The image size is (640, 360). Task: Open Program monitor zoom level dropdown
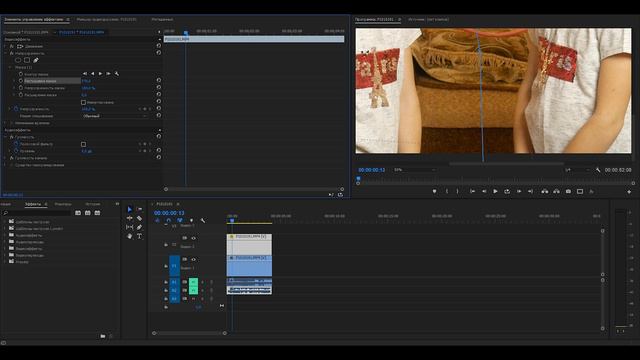(x=414, y=170)
